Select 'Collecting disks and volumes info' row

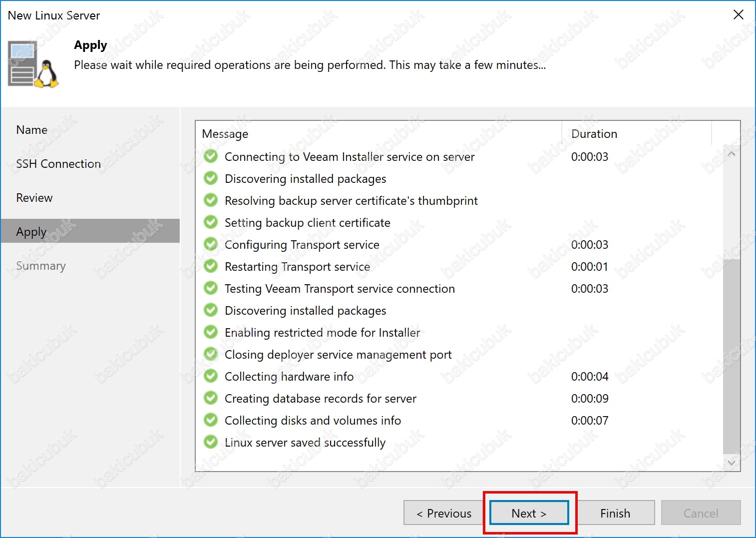click(x=459, y=420)
